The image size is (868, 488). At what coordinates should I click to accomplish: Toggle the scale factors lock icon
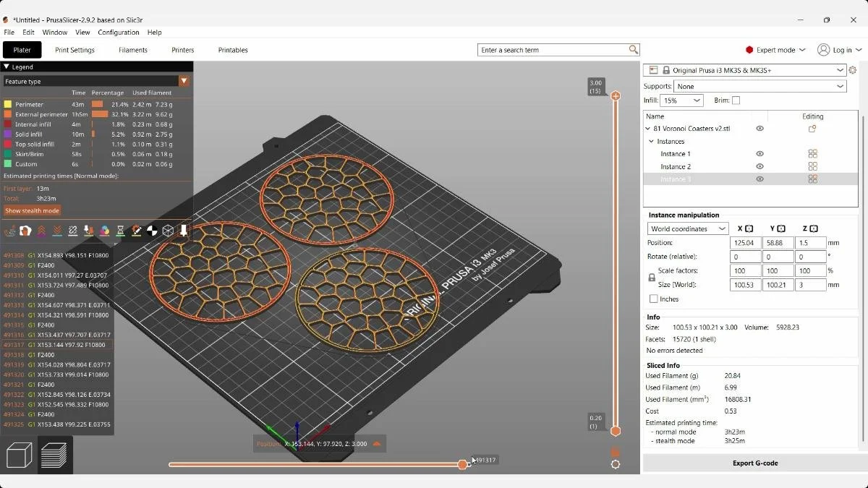(x=652, y=278)
